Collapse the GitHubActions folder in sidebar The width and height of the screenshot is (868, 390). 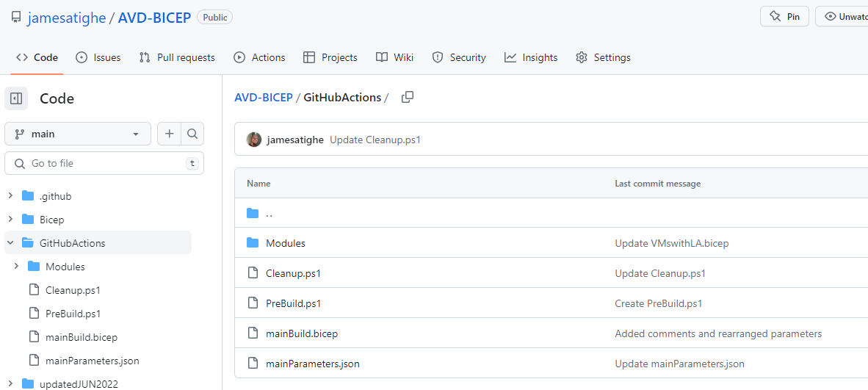coord(10,243)
